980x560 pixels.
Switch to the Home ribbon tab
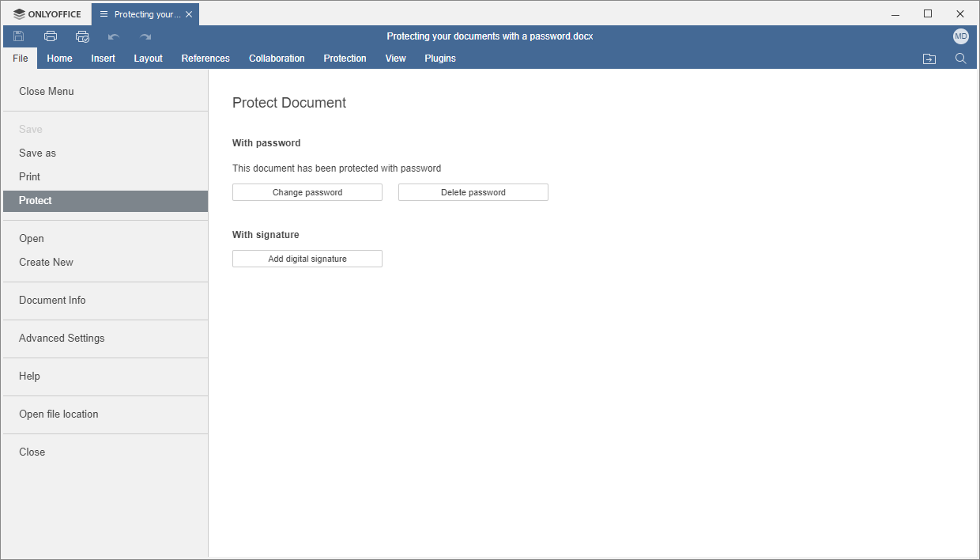pyautogui.click(x=59, y=58)
